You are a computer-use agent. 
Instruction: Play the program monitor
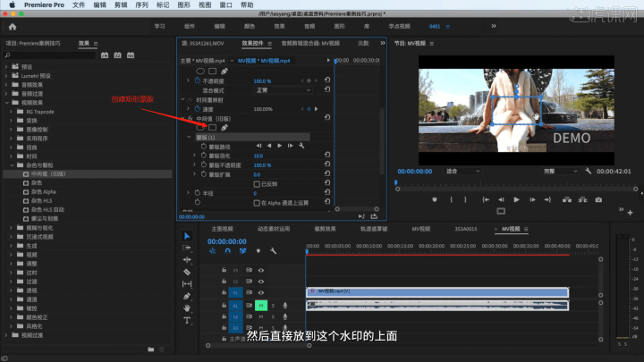point(516,200)
